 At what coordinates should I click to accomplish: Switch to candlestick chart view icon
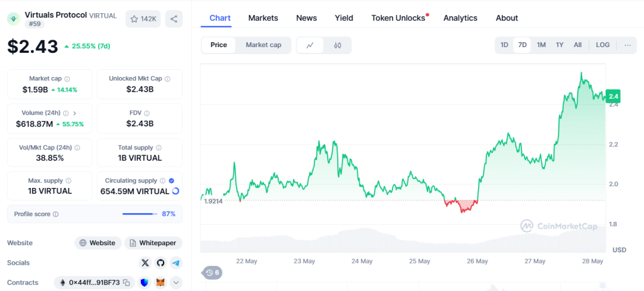pos(337,45)
